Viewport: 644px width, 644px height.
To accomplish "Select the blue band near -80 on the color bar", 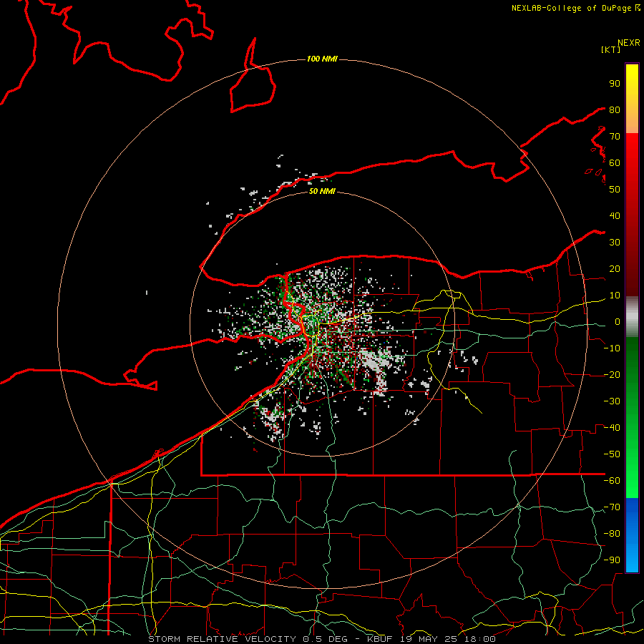I will point(632,530).
